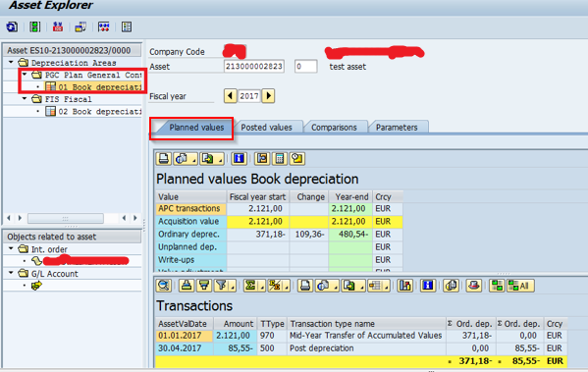Open the Set filter dropdown in Transactions toolbar
Screen dimensions: 588x372
pyautogui.click(x=225, y=286)
